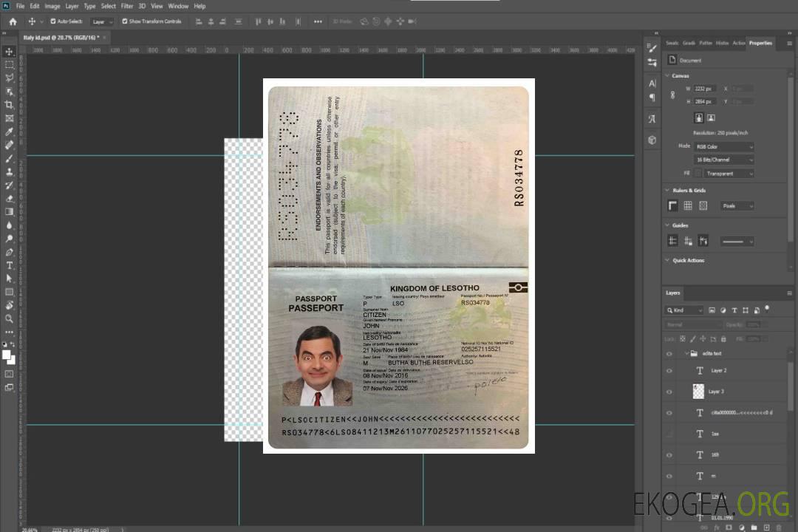Set canvas orientation to portrait
Image resolution: width=798 pixels, height=532 pixels.
pos(699,118)
